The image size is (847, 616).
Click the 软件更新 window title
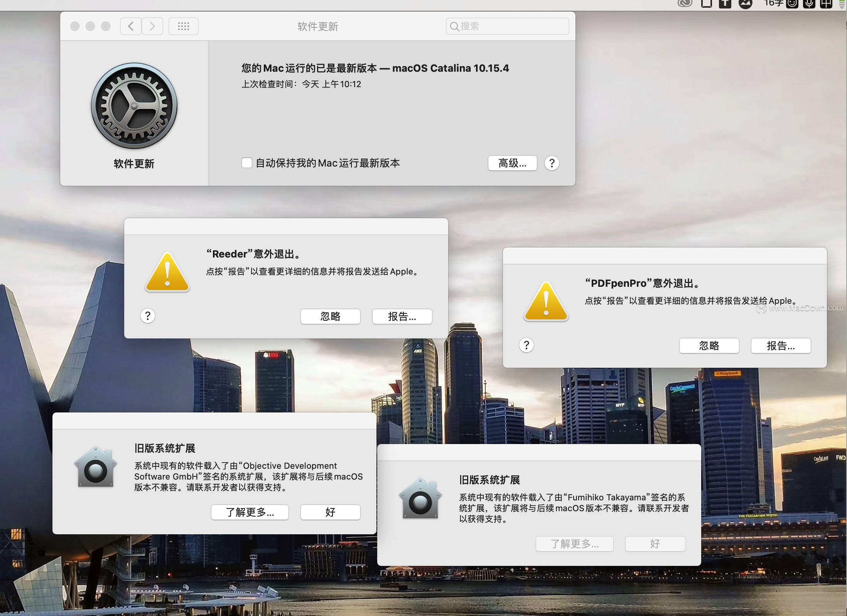[x=318, y=26]
